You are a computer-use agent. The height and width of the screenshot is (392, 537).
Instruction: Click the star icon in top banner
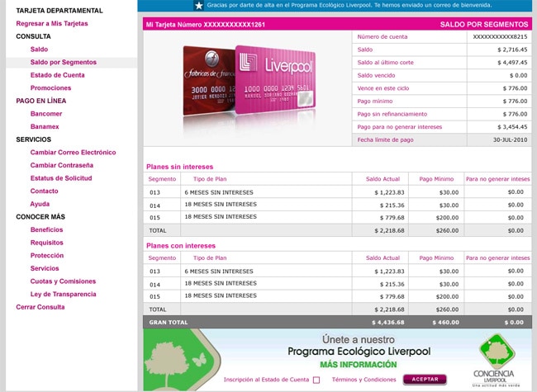coord(198,5)
